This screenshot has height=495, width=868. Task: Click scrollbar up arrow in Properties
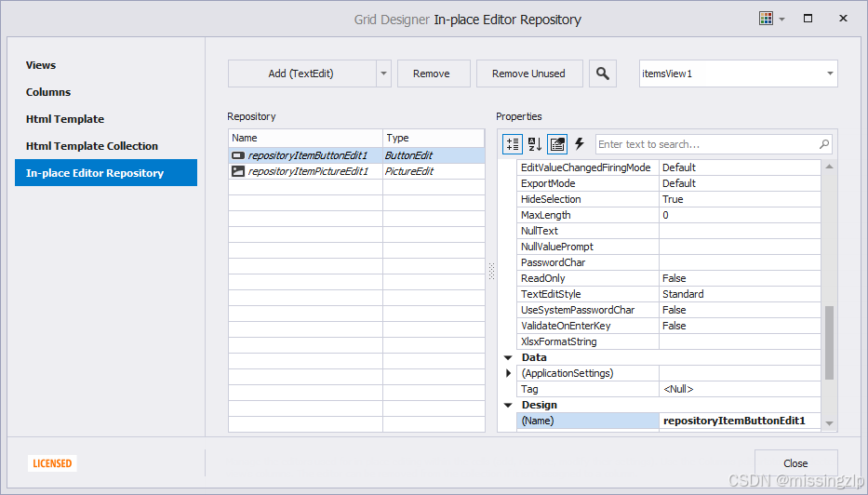pyautogui.click(x=829, y=167)
